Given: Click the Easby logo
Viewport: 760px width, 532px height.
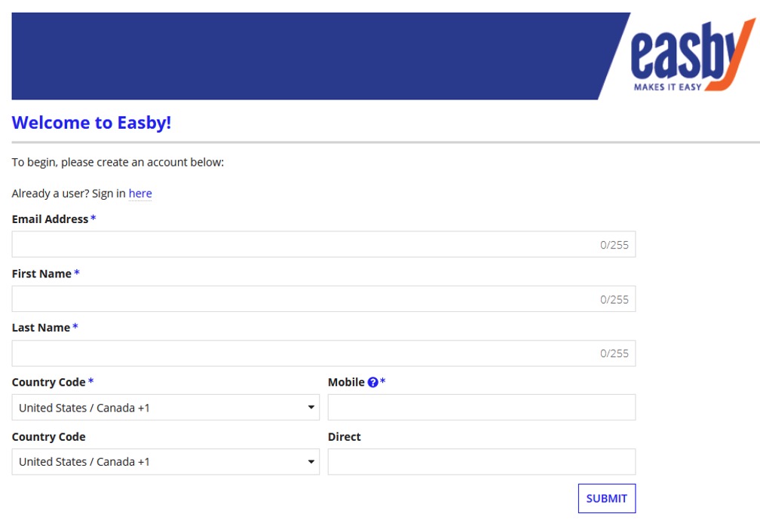Looking at the screenshot, I should click(693, 55).
